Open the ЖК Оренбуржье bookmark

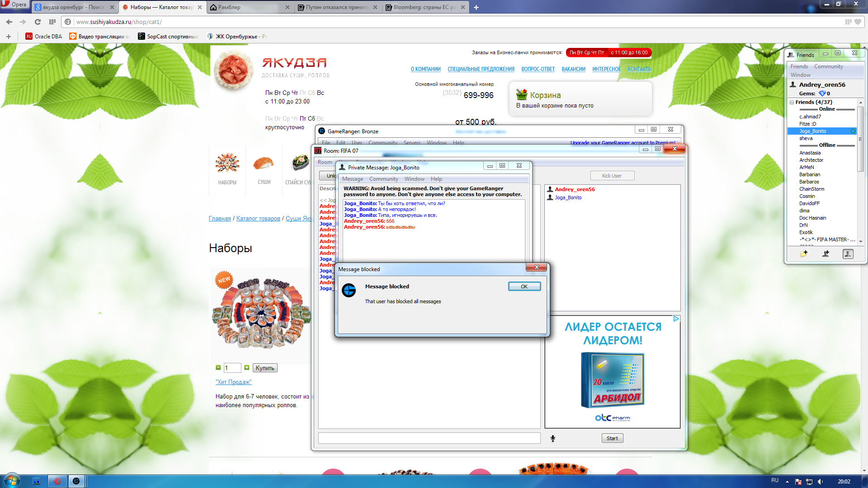(237, 37)
